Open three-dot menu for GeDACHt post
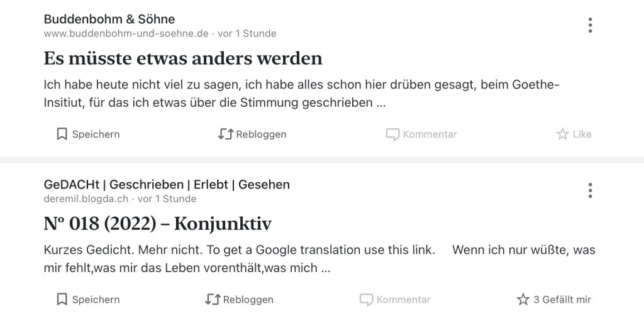 click(x=590, y=190)
